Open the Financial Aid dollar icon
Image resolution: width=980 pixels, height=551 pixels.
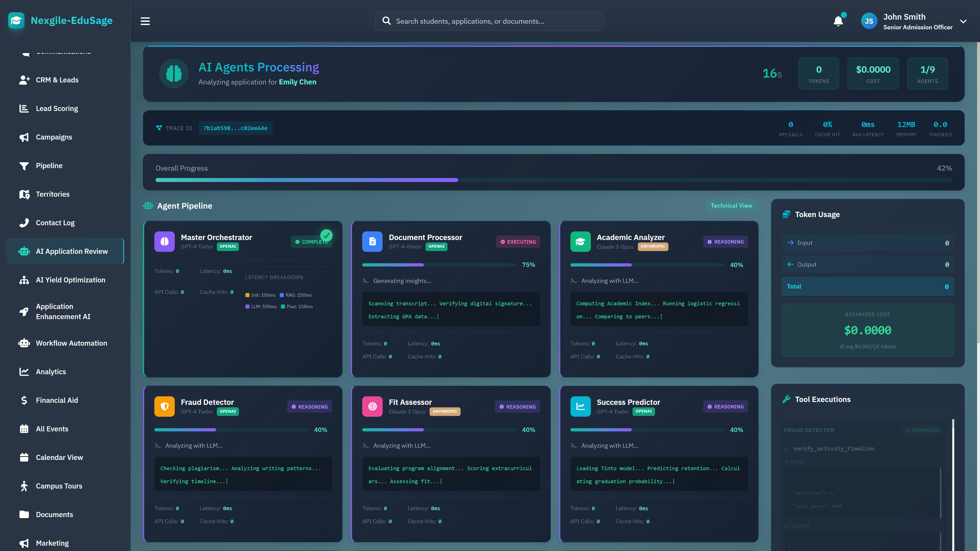[x=24, y=400]
